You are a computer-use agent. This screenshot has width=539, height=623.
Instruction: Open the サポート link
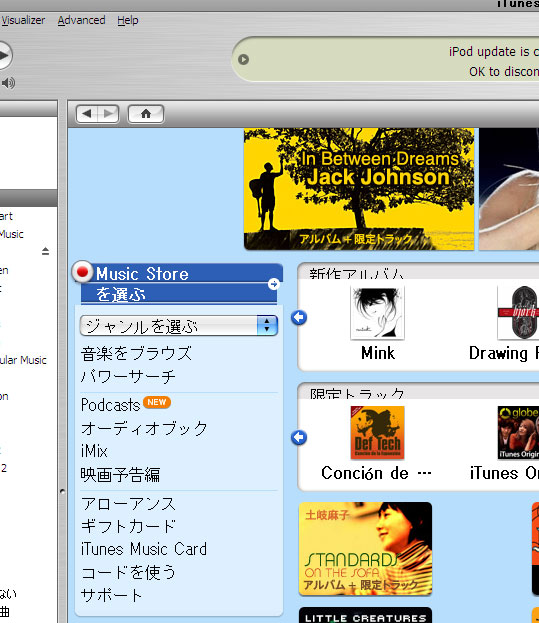coord(112,595)
